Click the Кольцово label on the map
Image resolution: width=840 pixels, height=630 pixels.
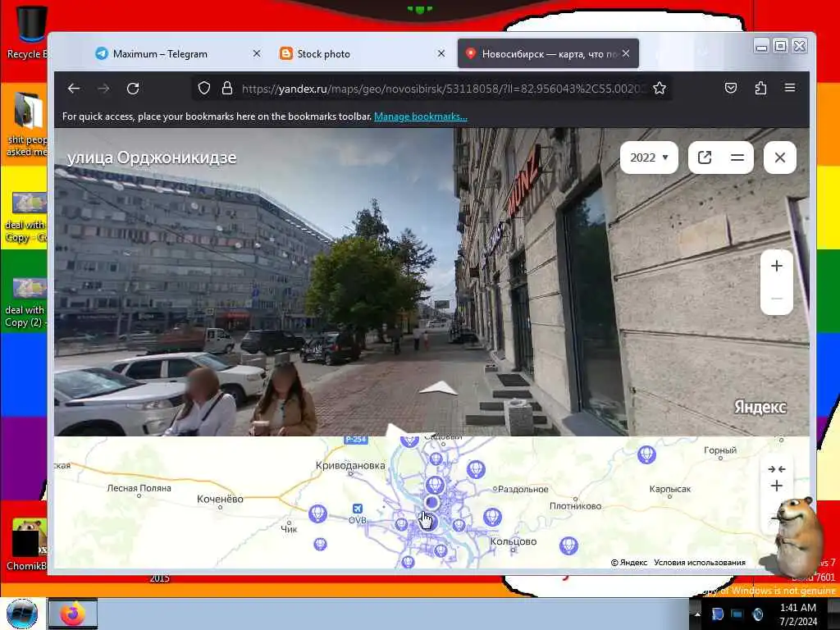pyautogui.click(x=514, y=541)
